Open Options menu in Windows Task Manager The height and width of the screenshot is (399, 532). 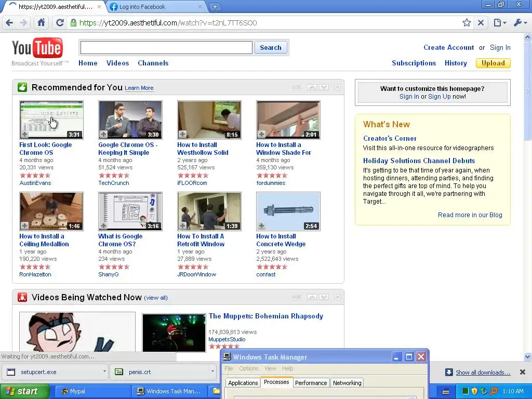click(249, 368)
